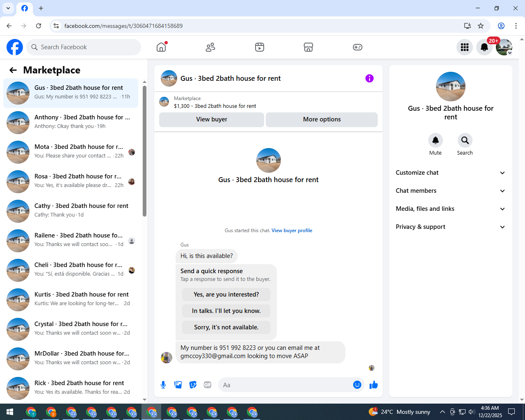The image size is (525, 420).
Task: Open the tab search dropdown arrow
Action: [8, 8]
